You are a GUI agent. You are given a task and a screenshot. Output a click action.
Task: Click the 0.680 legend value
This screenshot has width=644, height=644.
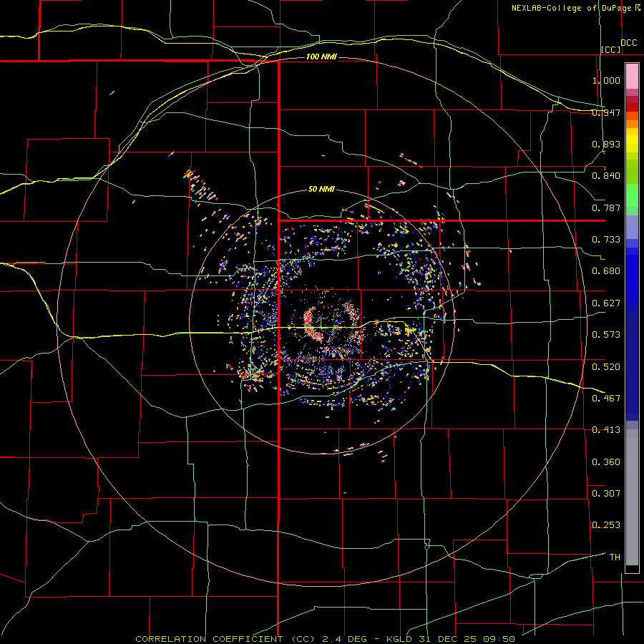(x=606, y=271)
